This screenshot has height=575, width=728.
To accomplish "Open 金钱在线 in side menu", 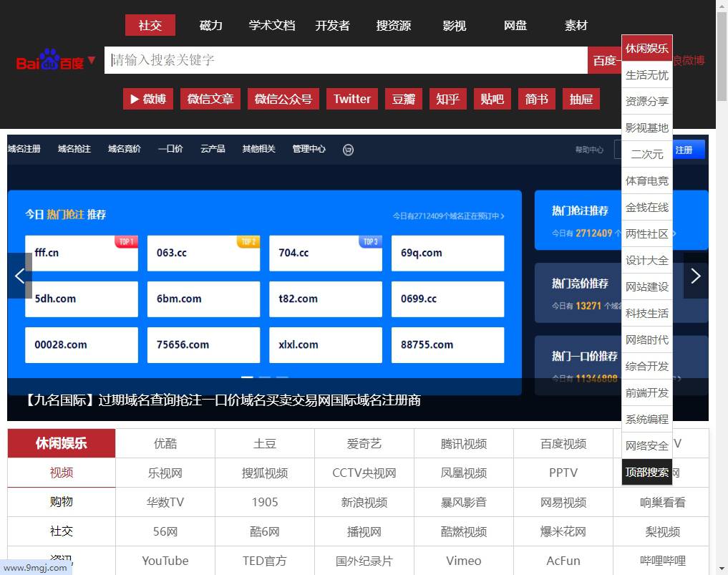I will [646, 207].
